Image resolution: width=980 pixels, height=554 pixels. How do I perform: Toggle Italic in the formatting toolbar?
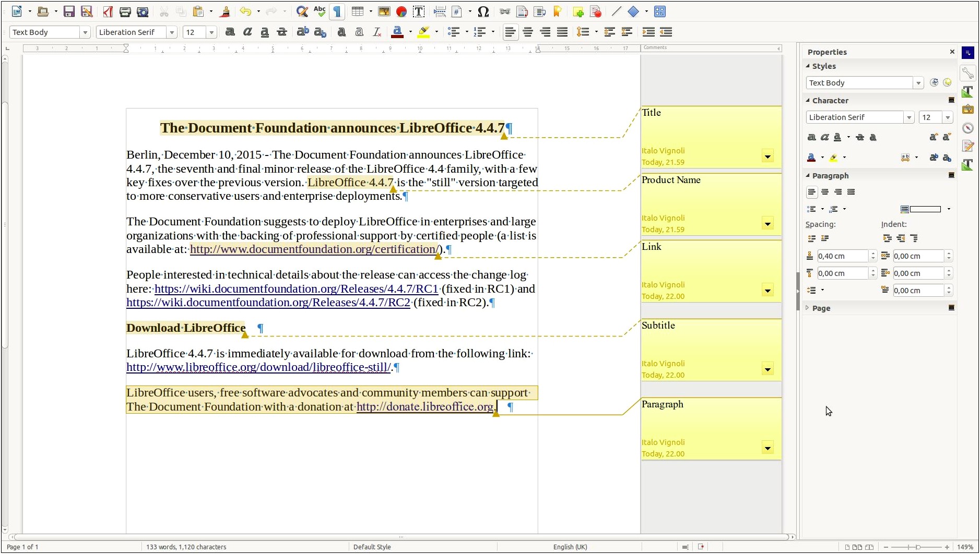[x=247, y=32]
